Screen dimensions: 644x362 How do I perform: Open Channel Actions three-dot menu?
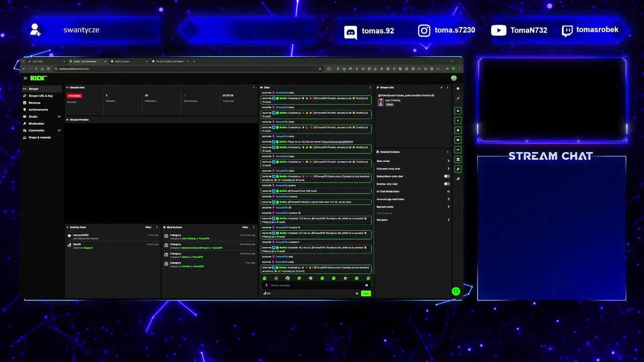448,152
